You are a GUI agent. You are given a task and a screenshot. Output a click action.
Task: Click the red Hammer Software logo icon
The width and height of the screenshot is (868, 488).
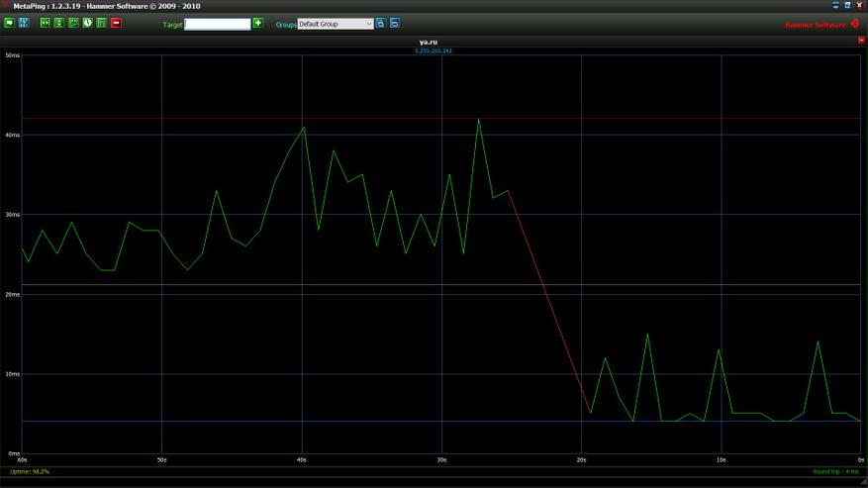tap(855, 24)
